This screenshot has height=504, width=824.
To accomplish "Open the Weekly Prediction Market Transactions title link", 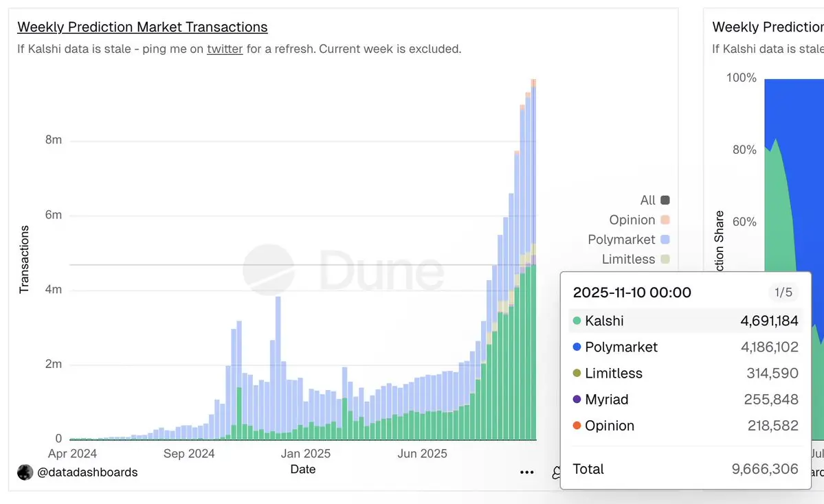I will pyautogui.click(x=142, y=27).
